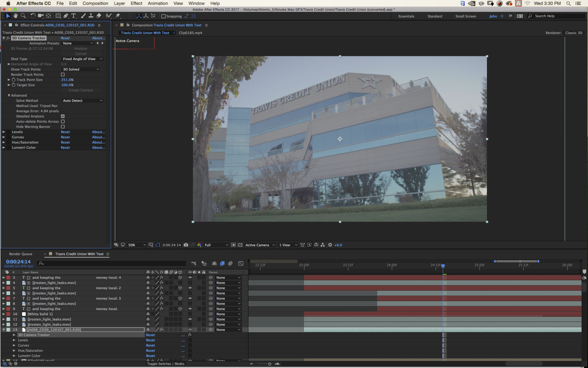Select the Clone Stamp tool
Screen dimensions: 588x368
click(91, 16)
